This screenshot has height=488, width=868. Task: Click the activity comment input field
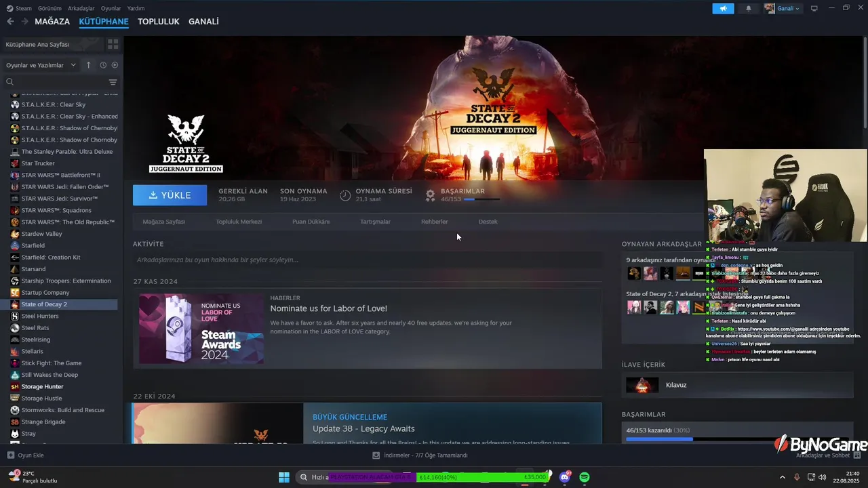tap(367, 260)
